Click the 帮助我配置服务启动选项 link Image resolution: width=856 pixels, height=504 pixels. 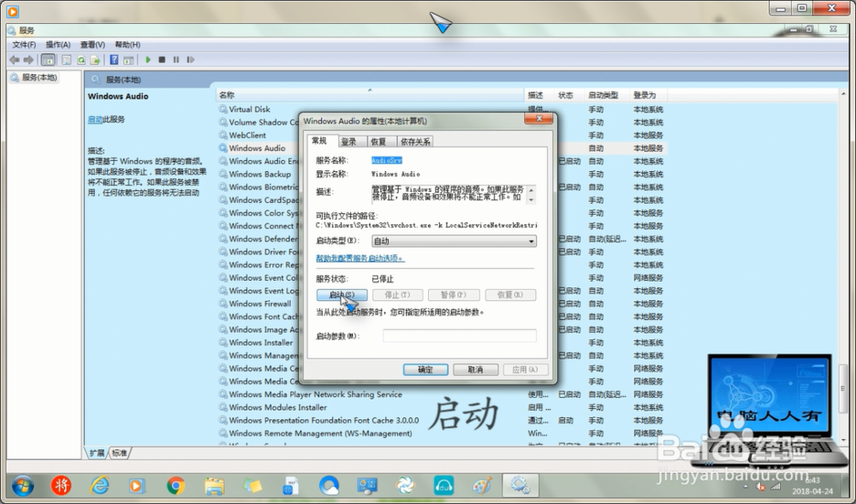pos(360,258)
